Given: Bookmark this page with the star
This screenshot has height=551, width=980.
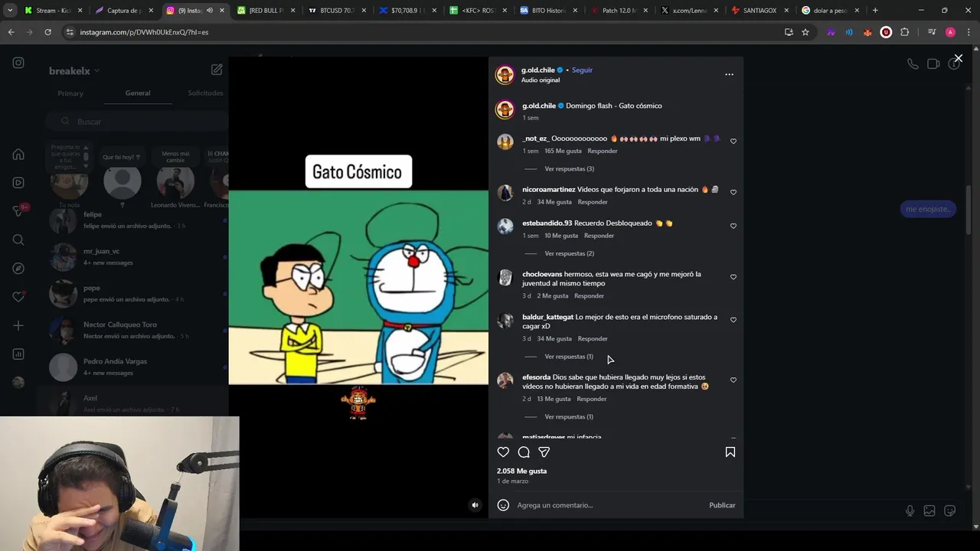Looking at the screenshot, I should (805, 32).
